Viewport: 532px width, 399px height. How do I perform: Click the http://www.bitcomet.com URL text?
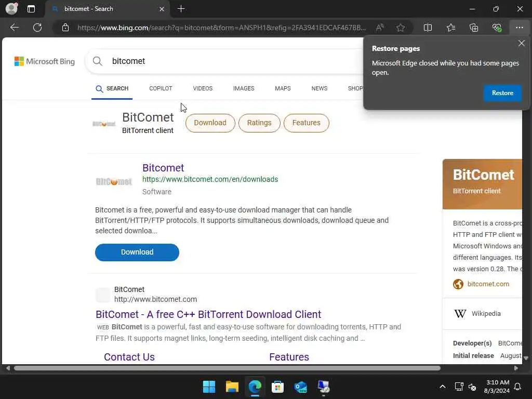click(155, 299)
